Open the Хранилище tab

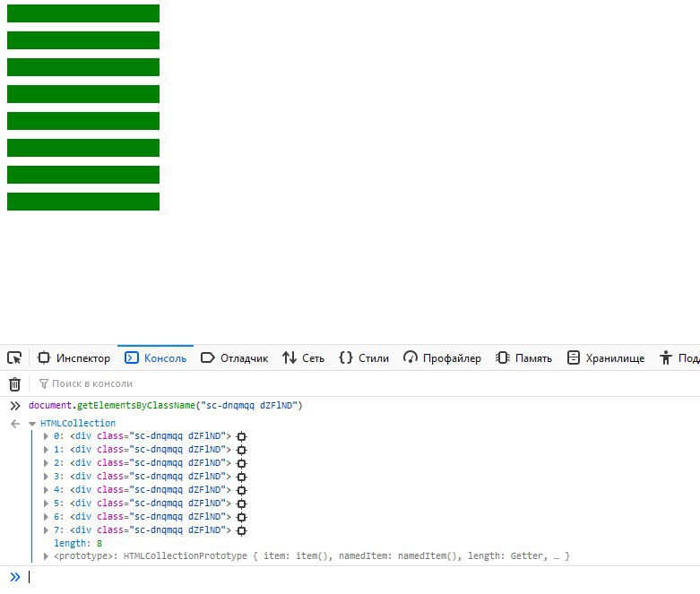(606, 357)
